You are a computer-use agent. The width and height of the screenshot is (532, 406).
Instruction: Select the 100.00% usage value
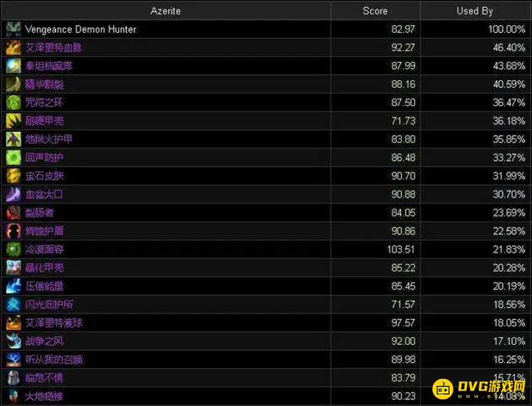click(507, 29)
